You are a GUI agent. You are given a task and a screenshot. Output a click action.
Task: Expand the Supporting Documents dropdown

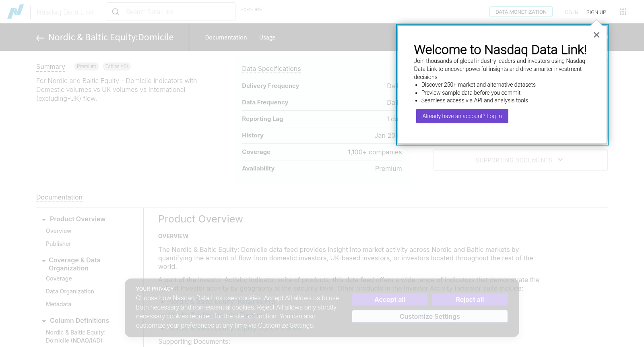coord(520,160)
